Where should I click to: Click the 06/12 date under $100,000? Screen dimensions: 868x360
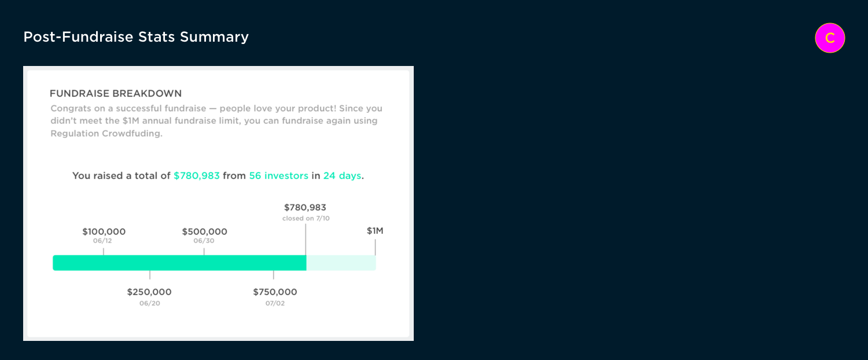pos(102,241)
